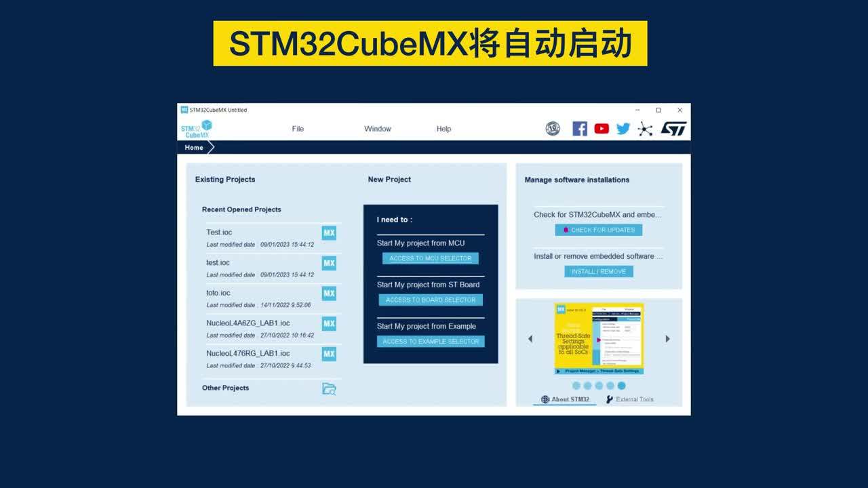Click CHECK FOR UPDATES button

coord(599,230)
